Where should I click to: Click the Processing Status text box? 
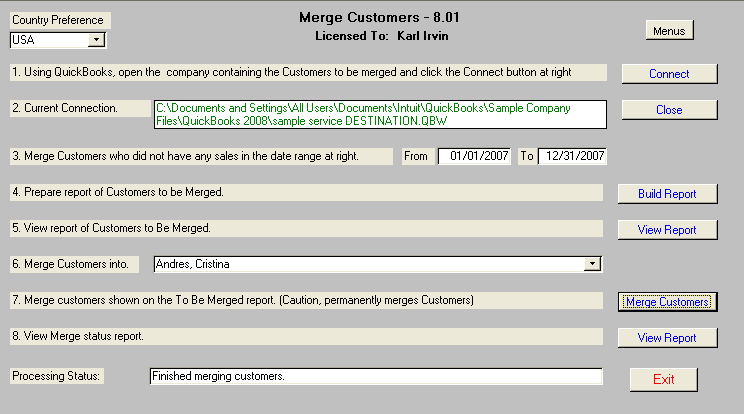(x=376, y=376)
